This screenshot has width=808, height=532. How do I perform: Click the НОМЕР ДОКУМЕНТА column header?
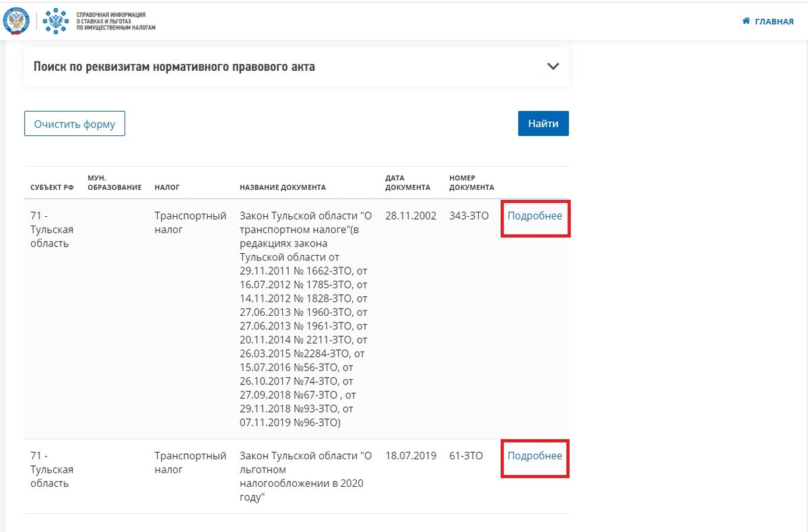(x=471, y=182)
